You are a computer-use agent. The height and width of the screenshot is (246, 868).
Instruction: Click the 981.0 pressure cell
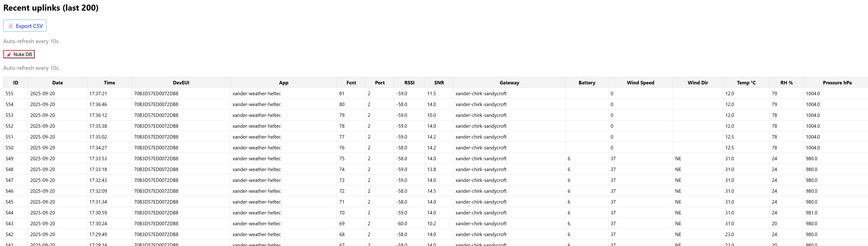coord(811,213)
